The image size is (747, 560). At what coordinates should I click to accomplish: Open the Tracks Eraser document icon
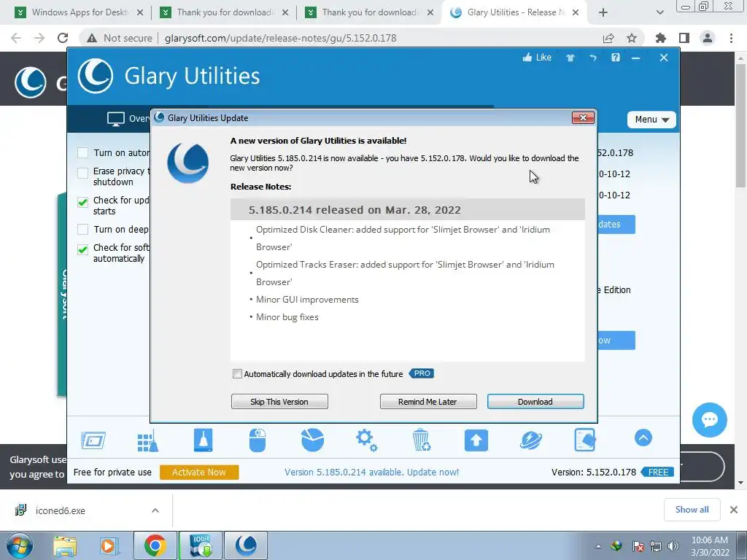(585, 440)
